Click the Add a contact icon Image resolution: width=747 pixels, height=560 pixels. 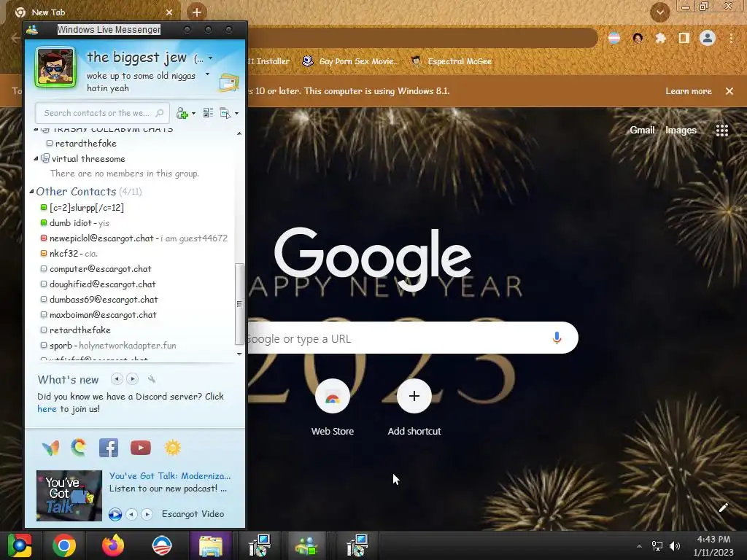pyautogui.click(x=182, y=113)
